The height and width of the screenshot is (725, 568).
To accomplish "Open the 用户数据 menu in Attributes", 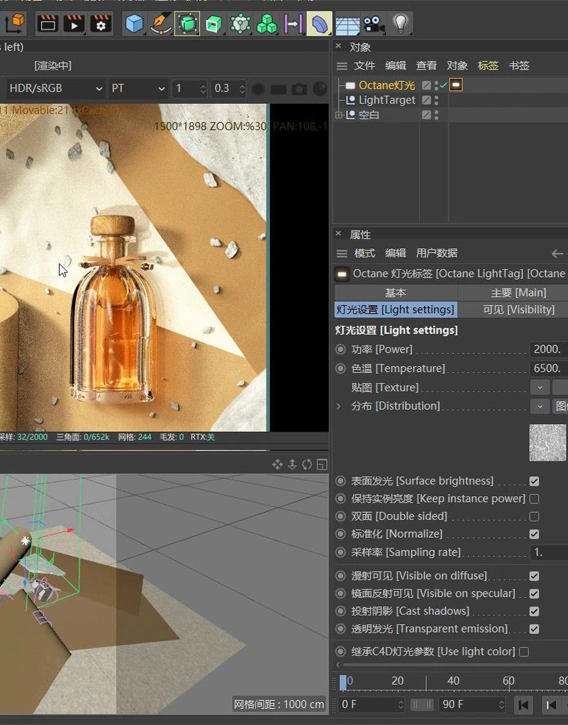I will tap(436, 253).
